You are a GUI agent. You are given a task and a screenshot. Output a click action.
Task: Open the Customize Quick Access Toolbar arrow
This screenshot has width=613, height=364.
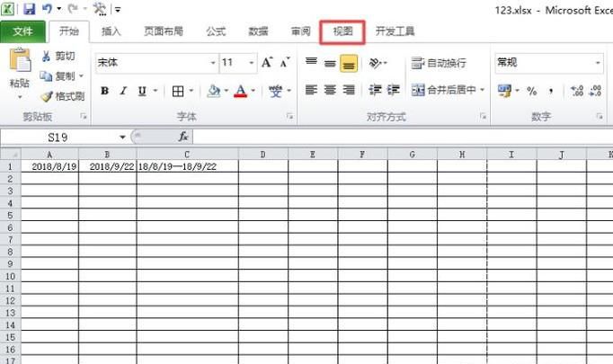click(x=118, y=9)
